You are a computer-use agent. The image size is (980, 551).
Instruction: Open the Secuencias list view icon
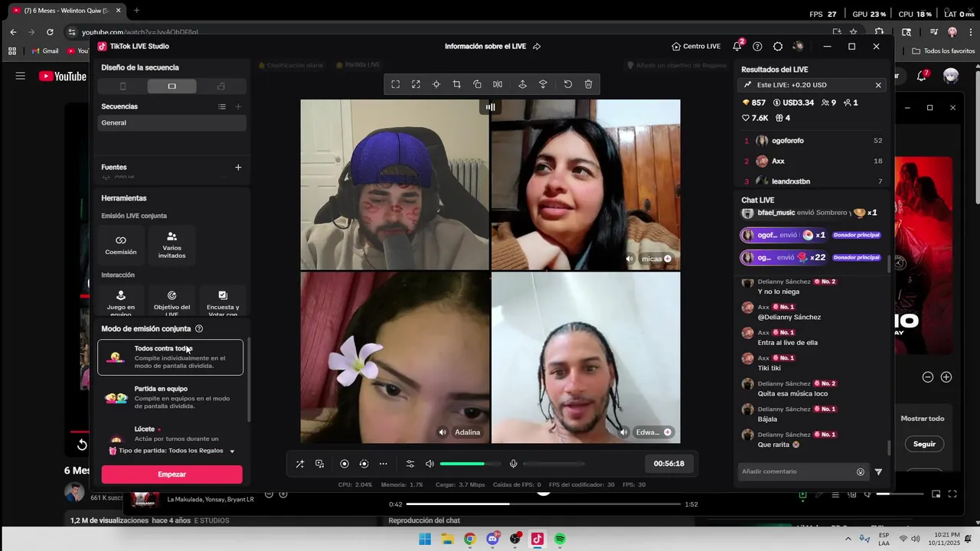pos(221,106)
